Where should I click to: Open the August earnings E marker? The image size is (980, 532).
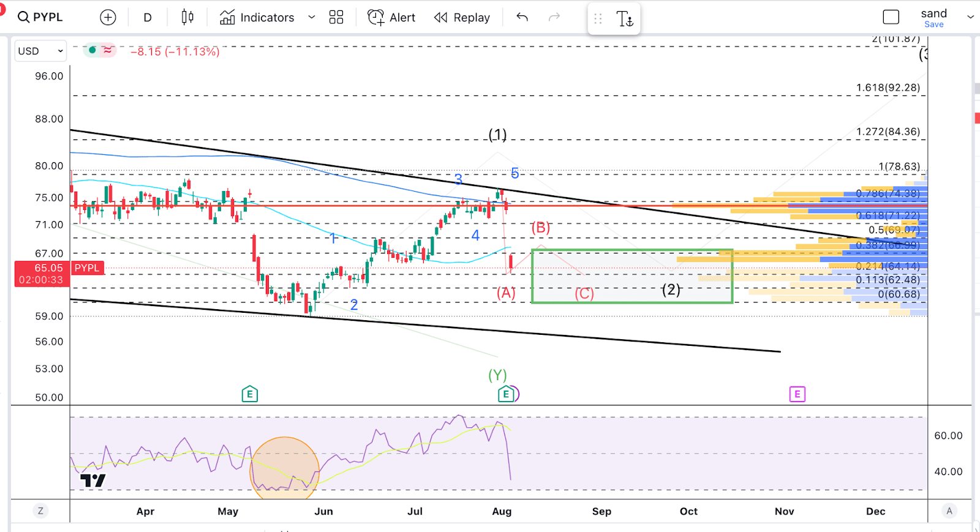(x=506, y=394)
